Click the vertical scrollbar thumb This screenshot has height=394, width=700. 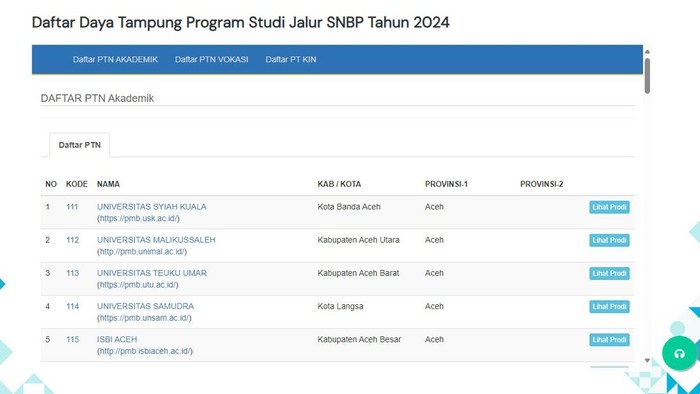(x=647, y=75)
